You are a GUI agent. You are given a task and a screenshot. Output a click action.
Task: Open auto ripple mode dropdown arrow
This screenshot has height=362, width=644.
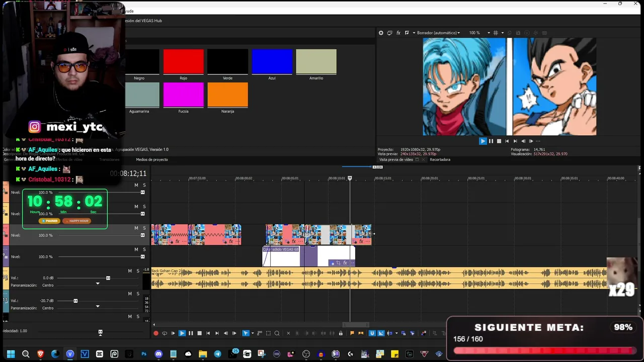[x=396, y=333]
